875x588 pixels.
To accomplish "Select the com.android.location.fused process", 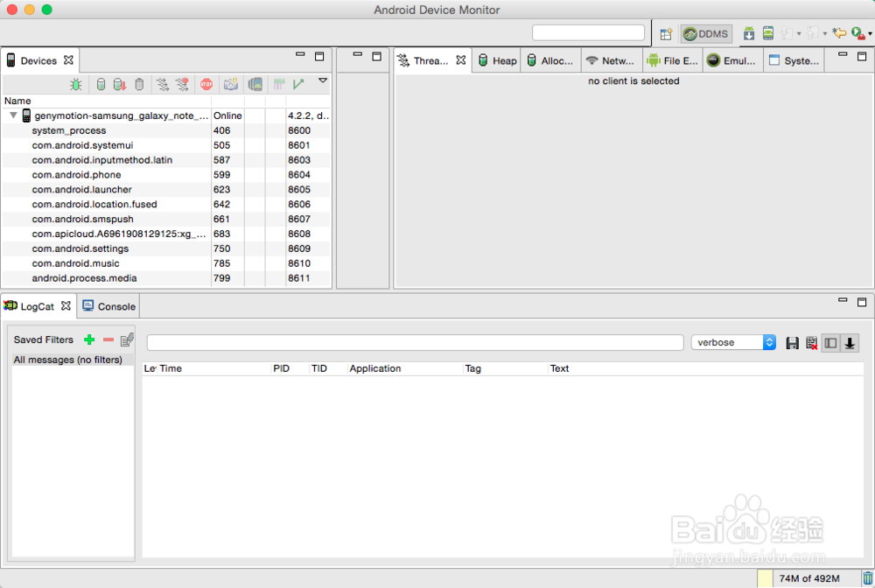I will (166, 204).
